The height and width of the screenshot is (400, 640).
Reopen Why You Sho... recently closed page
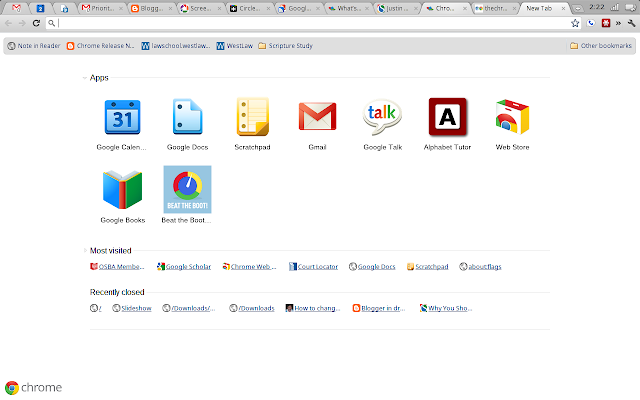pyautogui.click(x=446, y=308)
